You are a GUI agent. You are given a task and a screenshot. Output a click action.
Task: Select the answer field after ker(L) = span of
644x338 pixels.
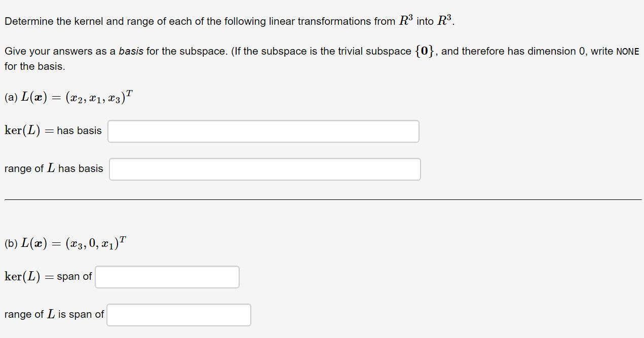coord(167,277)
